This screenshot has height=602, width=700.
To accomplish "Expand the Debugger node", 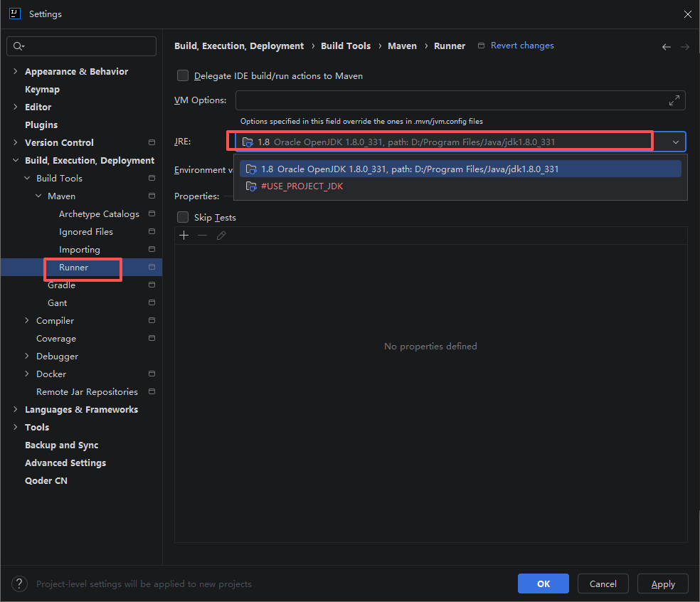I will point(27,356).
